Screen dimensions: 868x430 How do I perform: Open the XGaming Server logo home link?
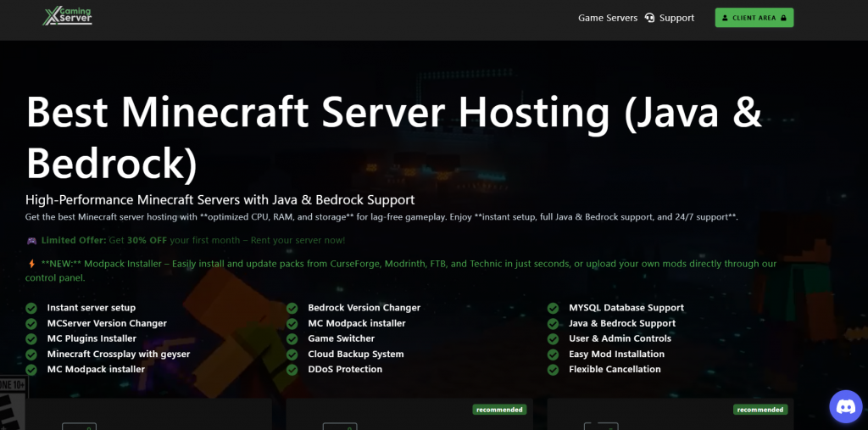click(68, 17)
